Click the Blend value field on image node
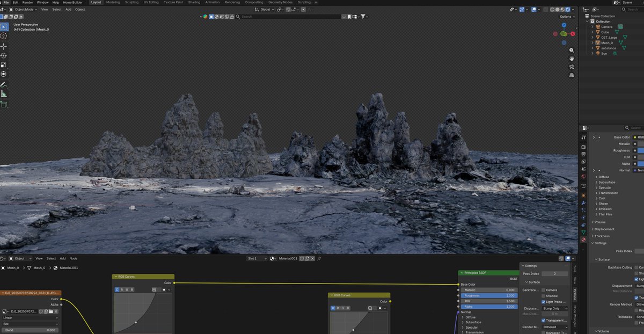The width and height of the screenshot is (644, 334). click(x=30, y=330)
